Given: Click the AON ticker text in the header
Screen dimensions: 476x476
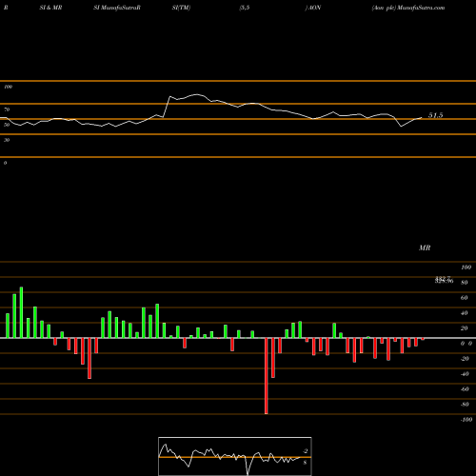Looking at the screenshot, I should (x=314, y=8).
